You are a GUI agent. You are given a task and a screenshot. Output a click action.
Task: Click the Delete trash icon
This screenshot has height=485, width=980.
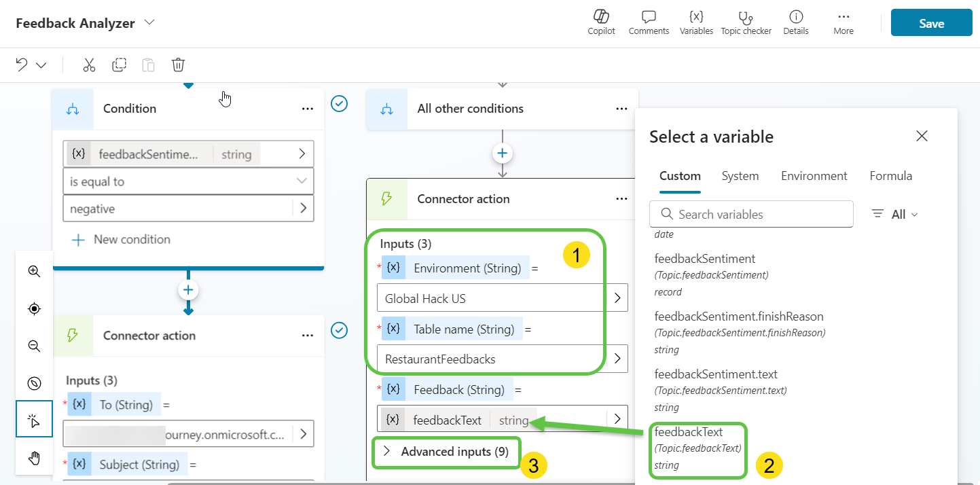pos(178,65)
